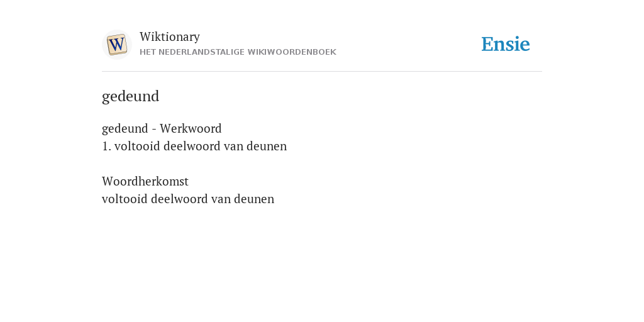Click the list number '1.'

tap(106, 146)
